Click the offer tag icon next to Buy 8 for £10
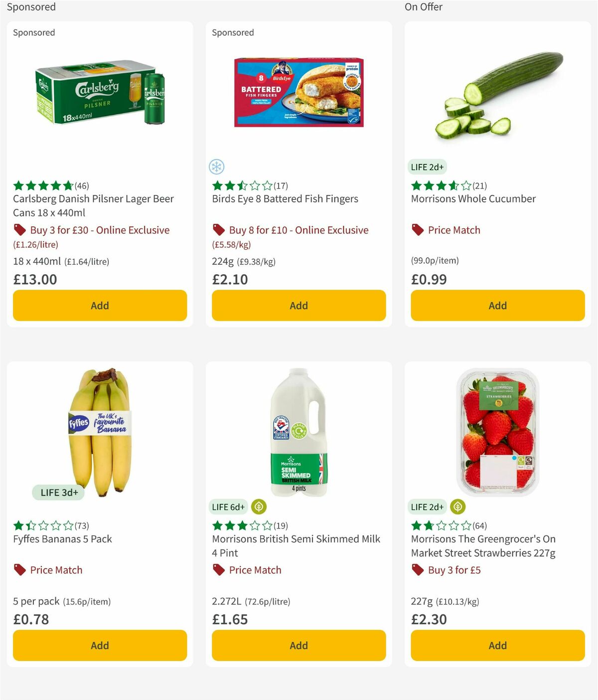This screenshot has width=598, height=700. tap(218, 230)
